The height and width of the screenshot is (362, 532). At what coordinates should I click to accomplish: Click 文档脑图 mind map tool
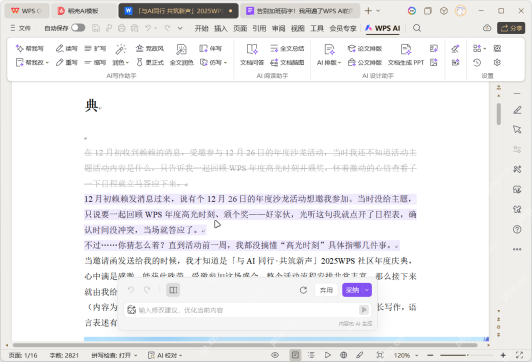coord(287,62)
